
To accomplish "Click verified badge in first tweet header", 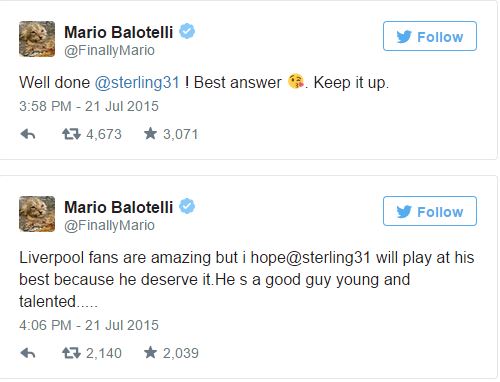I will pyautogui.click(x=187, y=31).
